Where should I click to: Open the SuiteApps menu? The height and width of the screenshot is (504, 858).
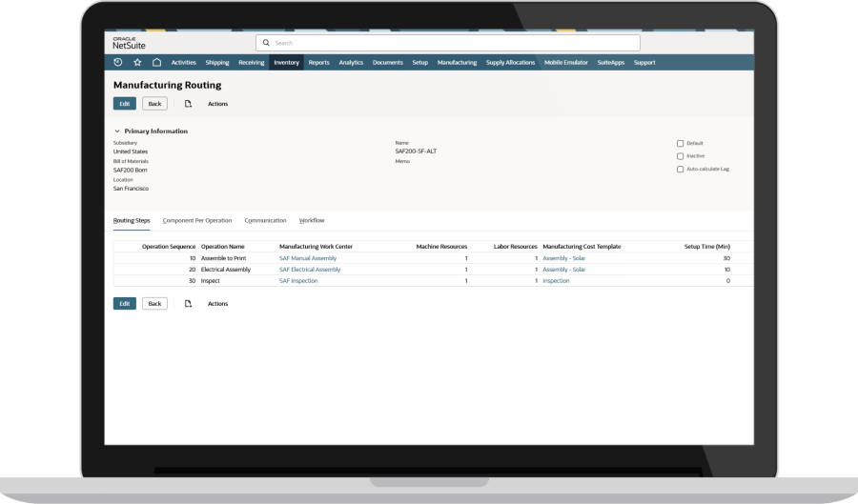click(x=611, y=62)
